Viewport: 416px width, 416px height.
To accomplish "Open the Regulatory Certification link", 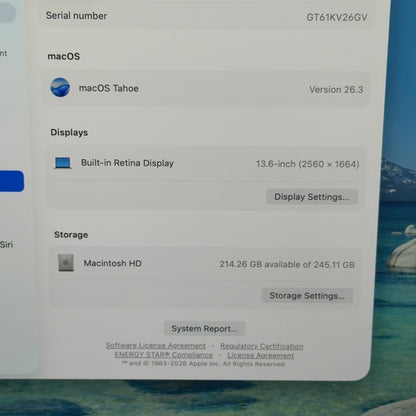I will click(x=262, y=346).
